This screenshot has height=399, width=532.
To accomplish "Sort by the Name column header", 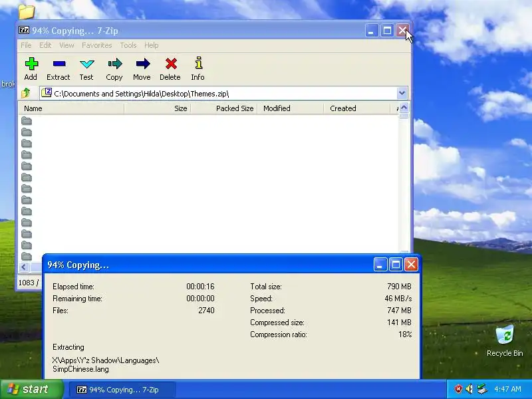I will (x=71, y=108).
